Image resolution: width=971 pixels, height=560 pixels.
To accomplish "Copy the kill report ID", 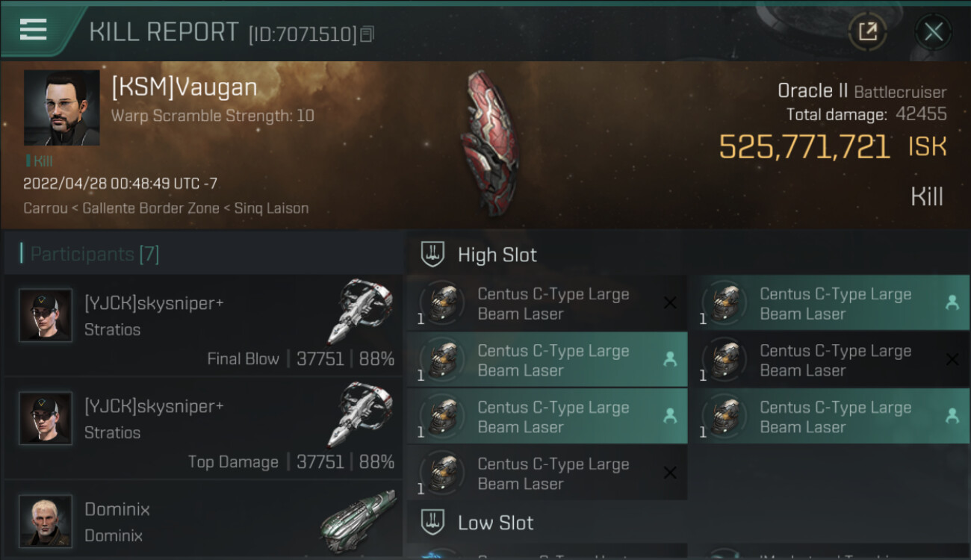I will coord(367,34).
